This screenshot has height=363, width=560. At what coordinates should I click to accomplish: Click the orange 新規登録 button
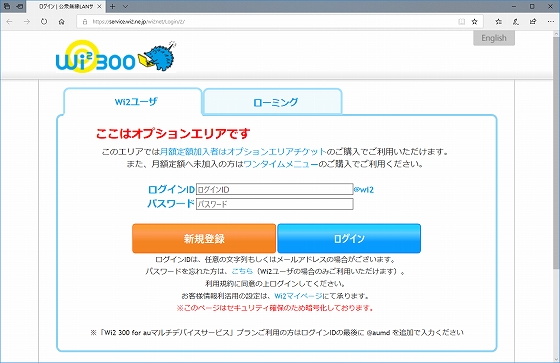point(204,238)
